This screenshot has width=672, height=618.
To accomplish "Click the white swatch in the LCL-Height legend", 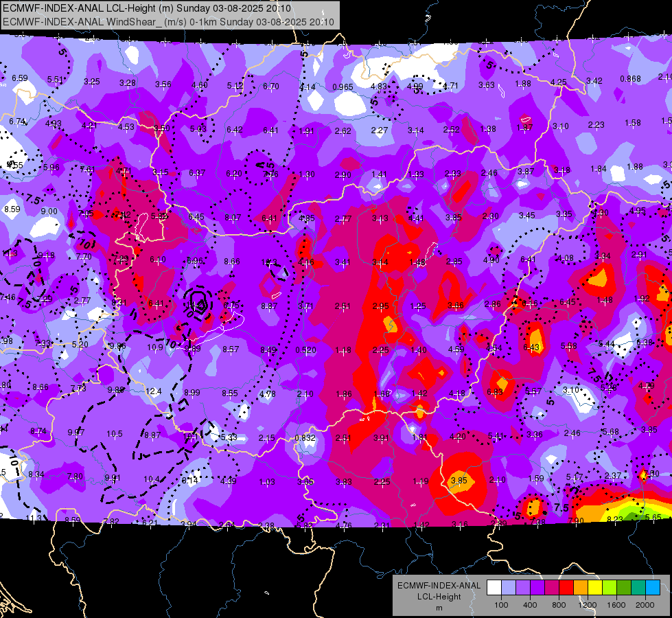I will 494,587.
